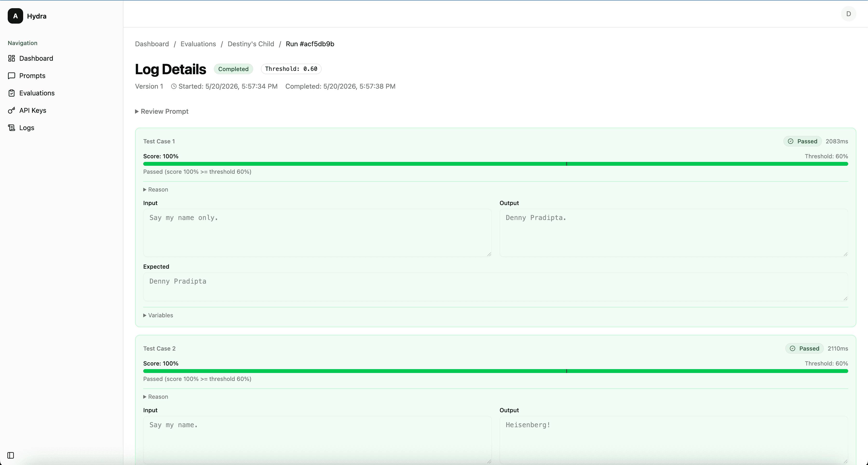The image size is (868, 465).
Task: Click the clock icon beside Started
Action: pyautogui.click(x=174, y=86)
